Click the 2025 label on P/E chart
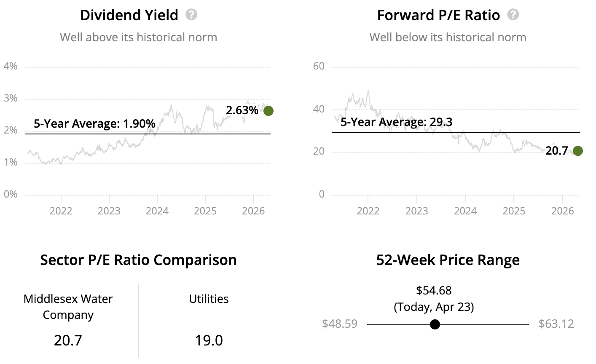Screen dimensions: 596x364 tap(514, 211)
